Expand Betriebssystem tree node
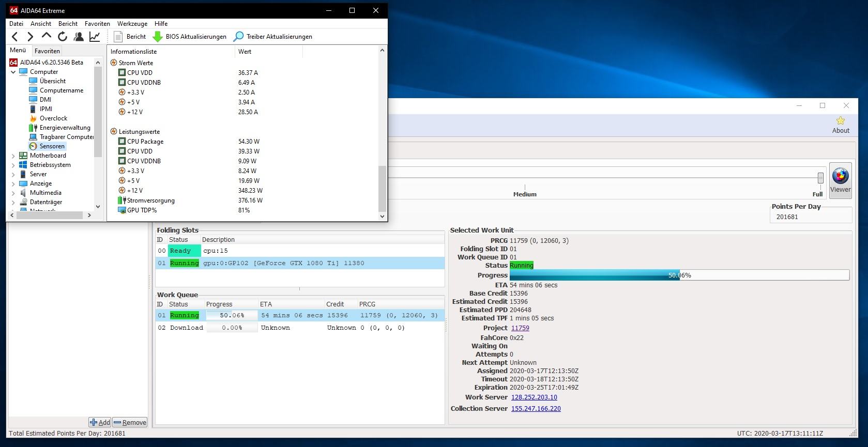This screenshot has width=868, height=447. coord(13,165)
